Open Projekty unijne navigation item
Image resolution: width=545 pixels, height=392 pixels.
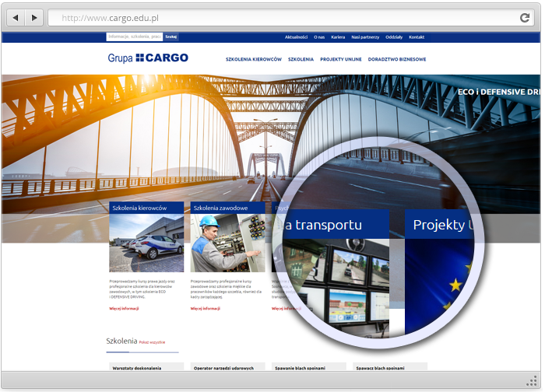(x=341, y=59)
